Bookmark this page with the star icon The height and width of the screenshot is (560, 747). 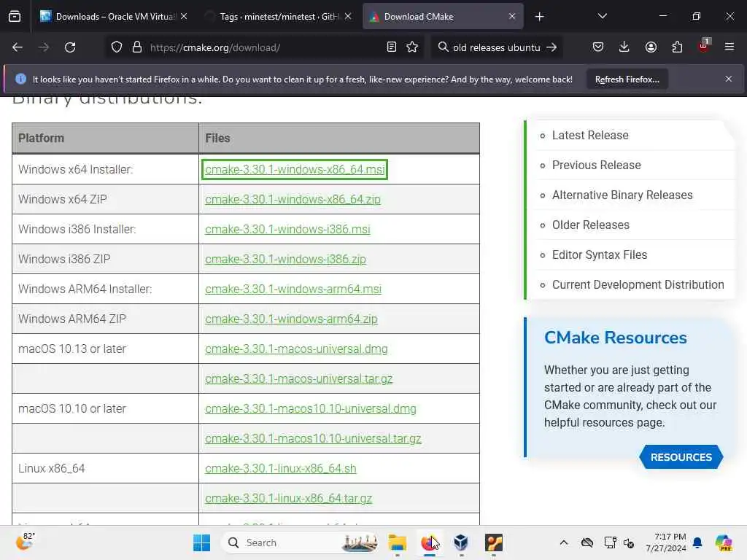[x=413, y=47]
